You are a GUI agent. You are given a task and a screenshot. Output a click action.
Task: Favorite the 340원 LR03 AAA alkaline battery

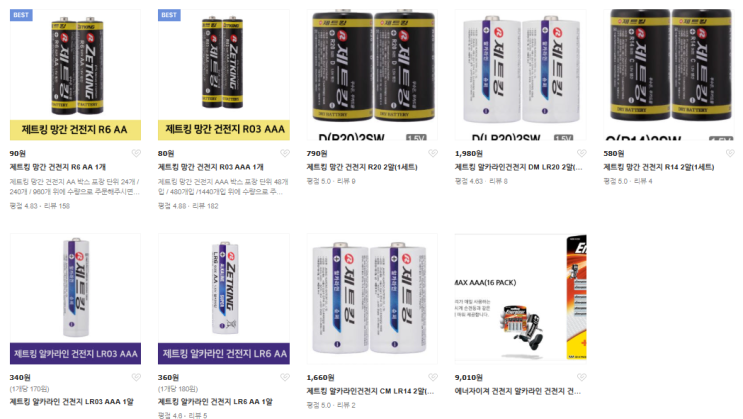(136, 377)
